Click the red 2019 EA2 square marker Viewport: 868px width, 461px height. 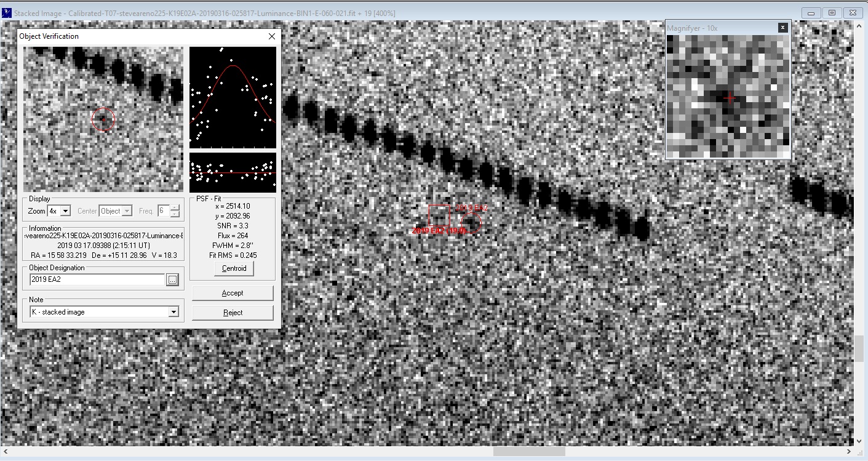click(x=439, y=216)
